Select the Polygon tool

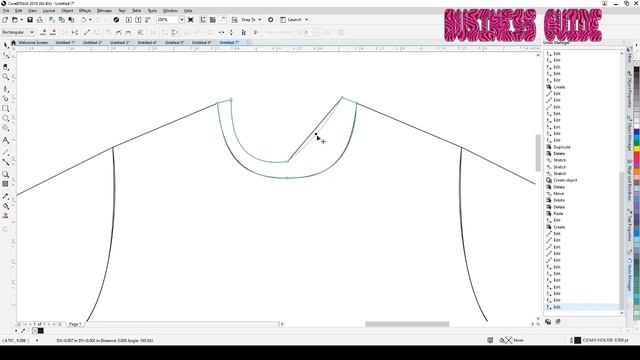pyautogui.click(x=6, y=128)
